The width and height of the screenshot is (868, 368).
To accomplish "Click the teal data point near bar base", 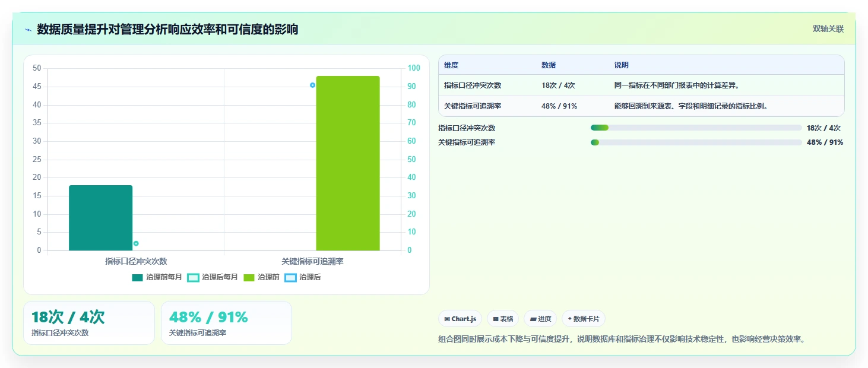I will click(x=136, y=243).
